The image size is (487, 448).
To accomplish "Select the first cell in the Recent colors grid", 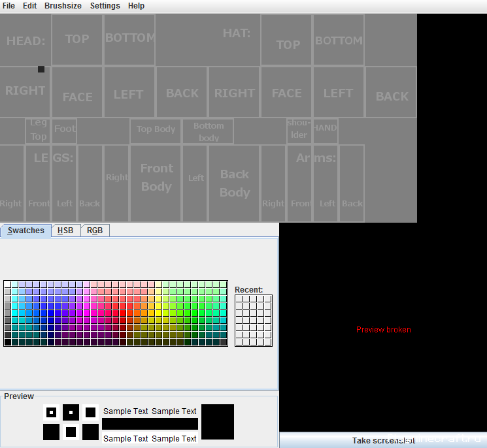I will (239, 298).
